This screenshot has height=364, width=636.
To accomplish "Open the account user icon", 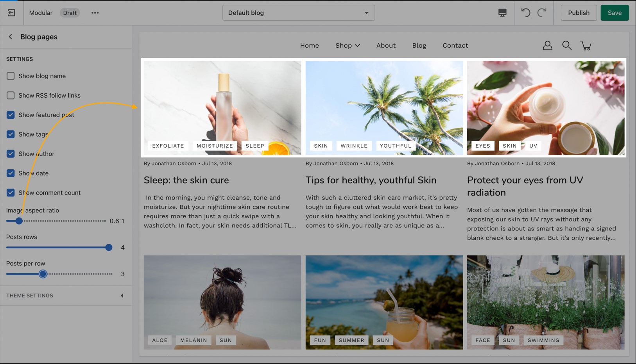I will [x=547, y=46].
